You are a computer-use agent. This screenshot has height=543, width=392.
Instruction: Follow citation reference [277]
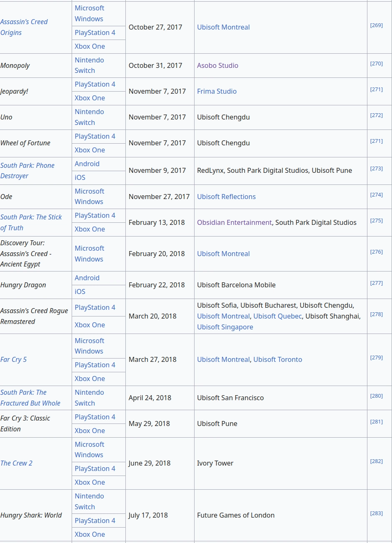[x=376, y=283]
